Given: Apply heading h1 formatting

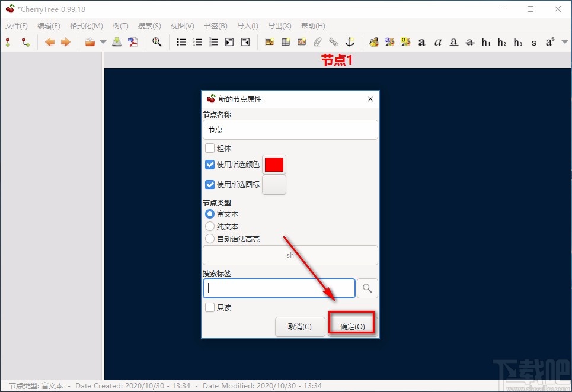Looking at the screenshot, I should [x=486, y=43].
